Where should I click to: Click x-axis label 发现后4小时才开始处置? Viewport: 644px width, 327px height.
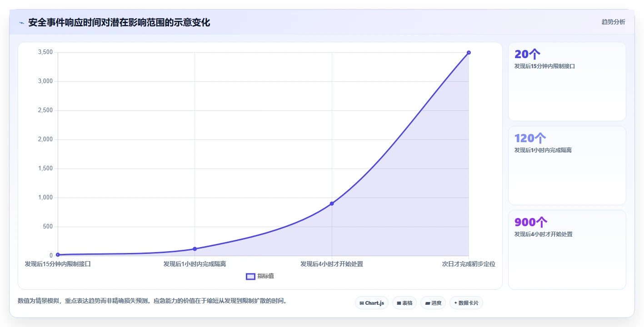point(332,264)
